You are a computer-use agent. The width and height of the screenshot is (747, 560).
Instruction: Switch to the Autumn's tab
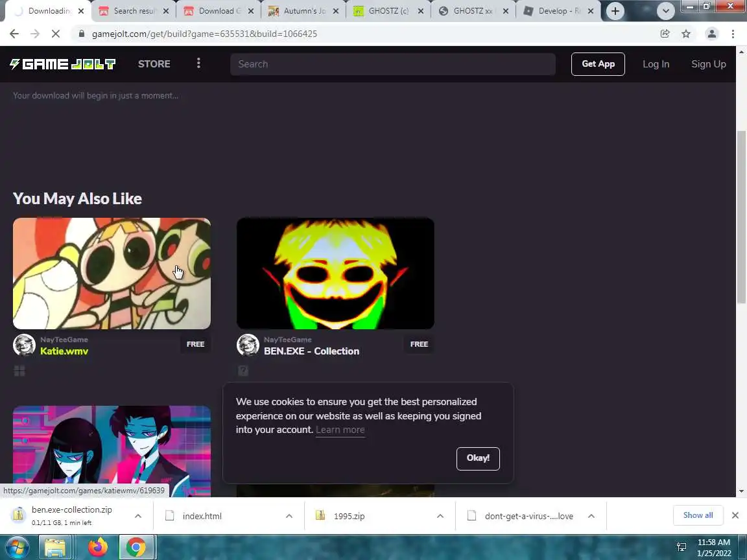click(304, 11)
